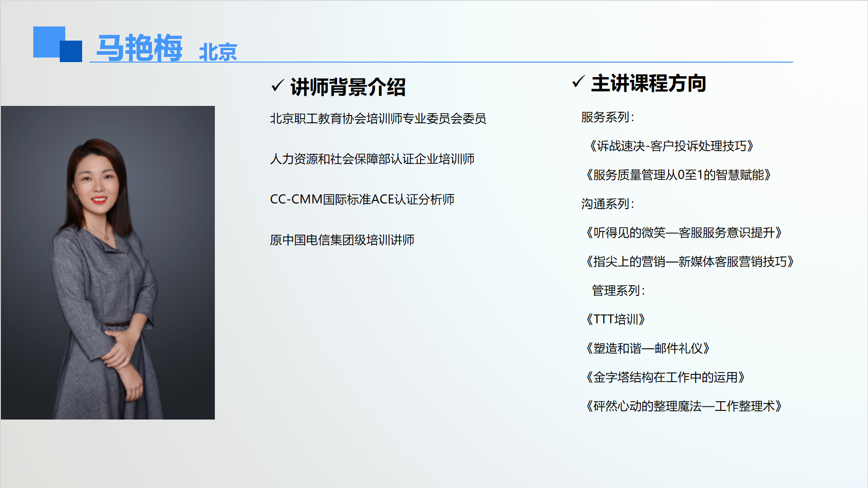This screenshot has width=868, height=488.
Task: Click course 《金字塔结构在工作中的运用》
Action: pos(665,378)
